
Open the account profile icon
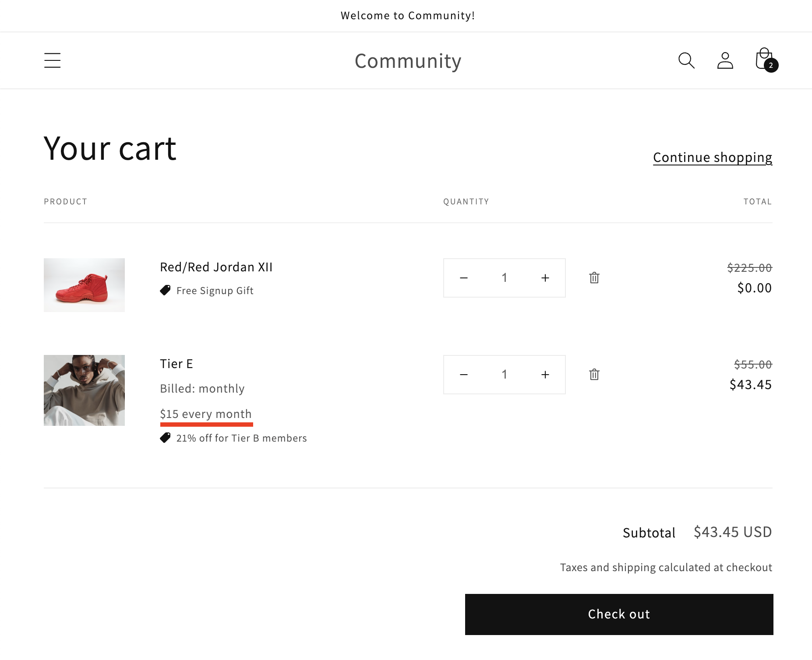coord(725,60)
